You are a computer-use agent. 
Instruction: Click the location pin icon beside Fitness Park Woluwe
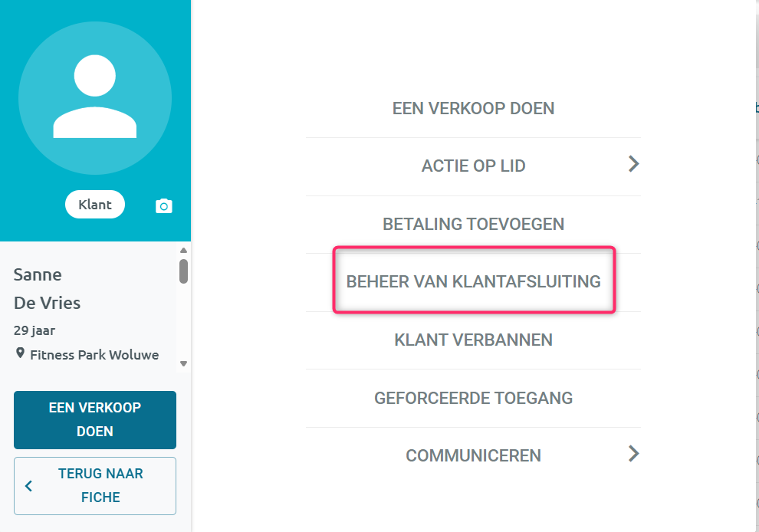(x=20, y=353)
